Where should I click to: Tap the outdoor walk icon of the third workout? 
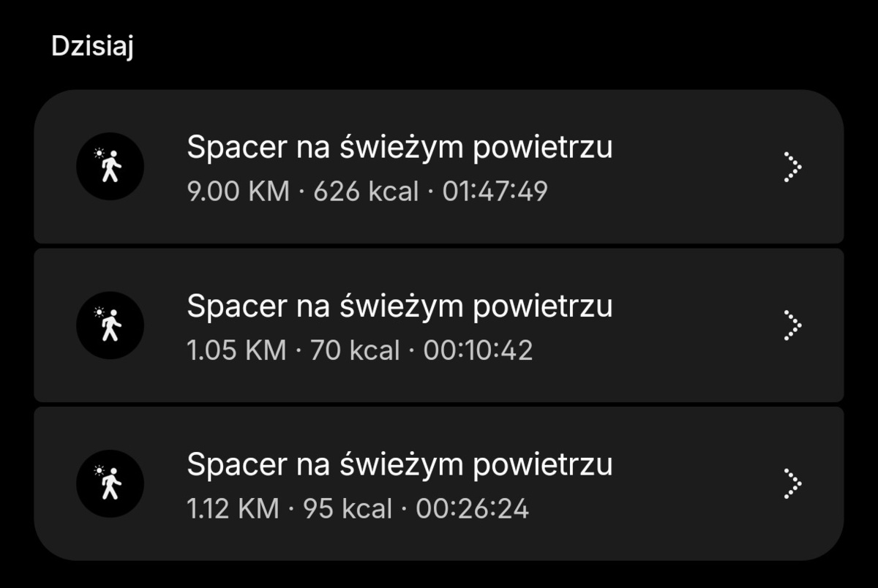(110, 483)
